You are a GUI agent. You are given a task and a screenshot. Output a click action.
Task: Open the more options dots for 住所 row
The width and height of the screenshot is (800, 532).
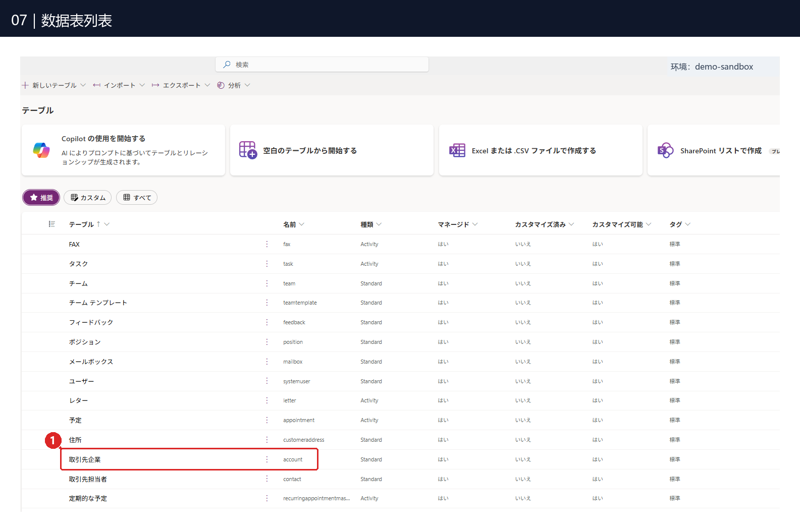click(267, 440)
